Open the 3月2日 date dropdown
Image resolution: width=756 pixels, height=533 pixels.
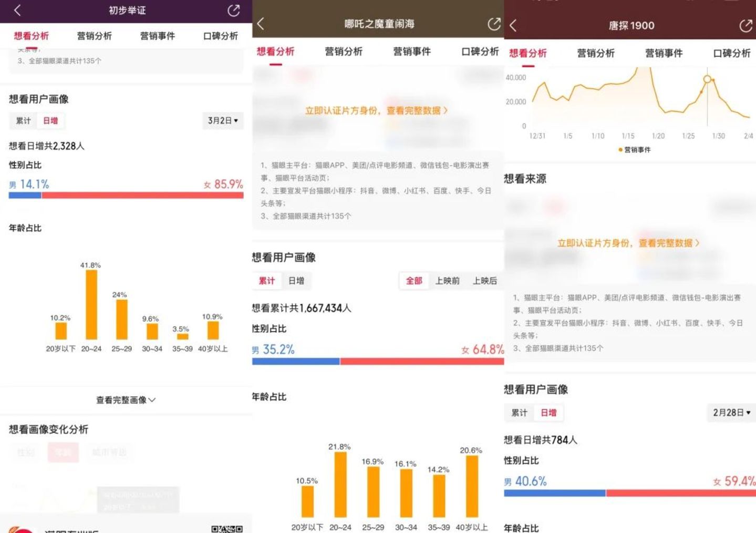click(223, 121)
